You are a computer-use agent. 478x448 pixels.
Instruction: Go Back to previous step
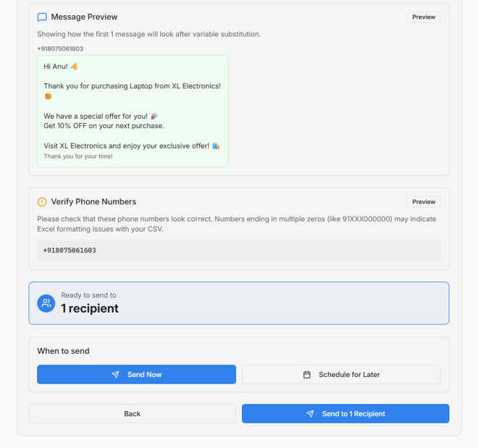click(x=133, y=413)
